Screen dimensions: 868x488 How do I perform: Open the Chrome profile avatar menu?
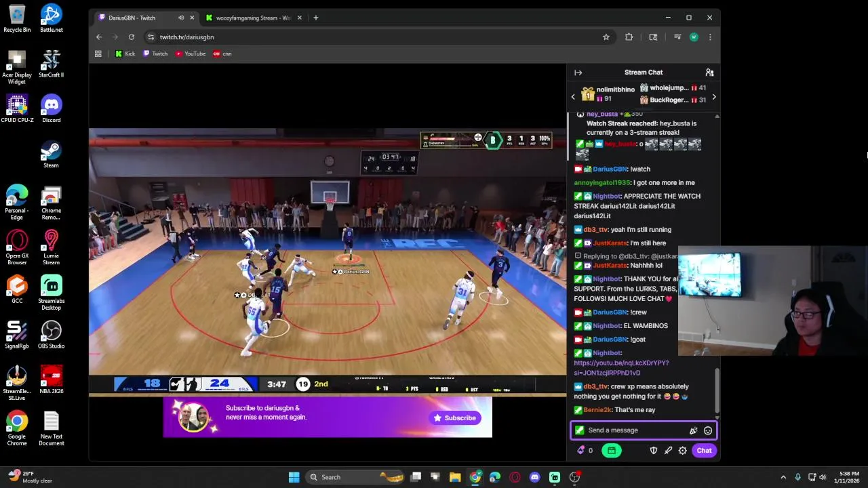(x=693, y=37)
